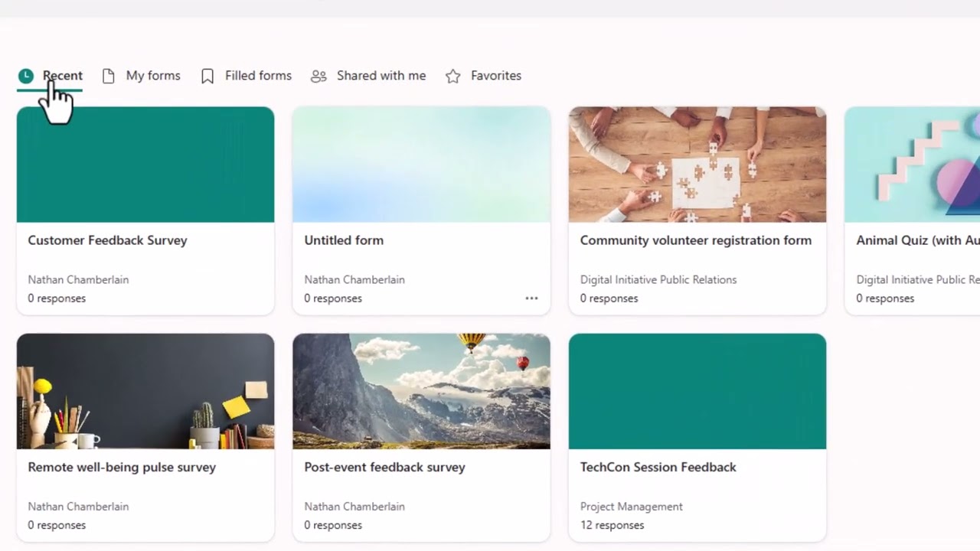Viewport: 980px width, 551px height.
Task: Click the Animal Quiz title
Action: 918,240
